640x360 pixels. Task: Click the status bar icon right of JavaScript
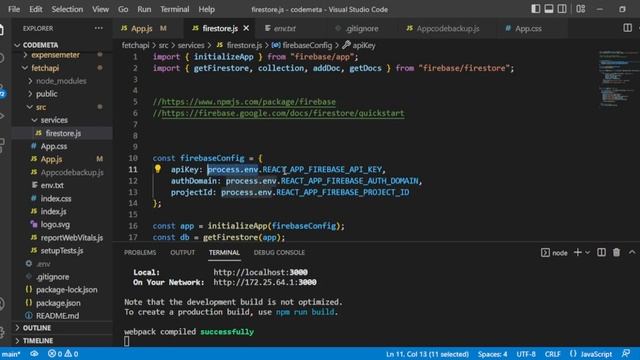pos(625,353)
